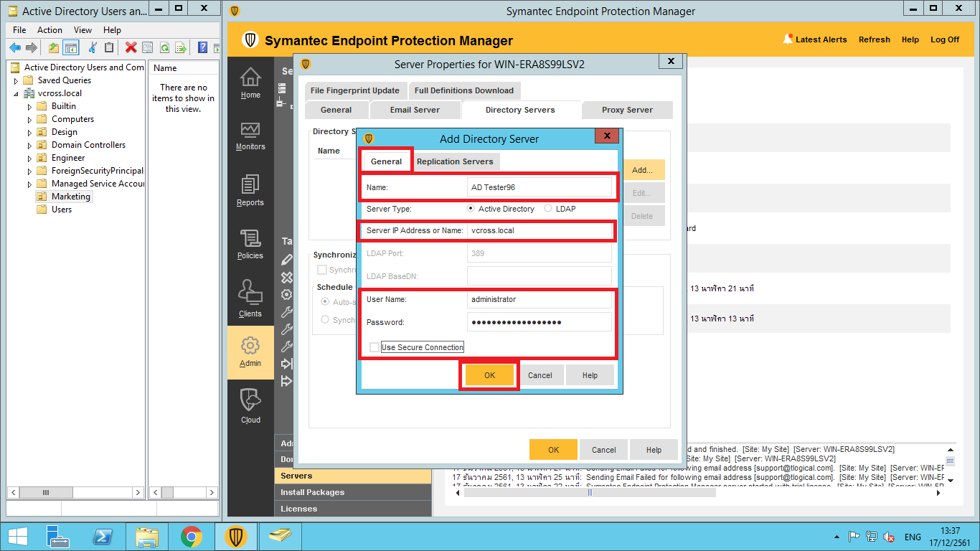This screenshot has height=551, width=980.
Task: Open Chrome from the taskbar
Action: (x=191, y=536)
